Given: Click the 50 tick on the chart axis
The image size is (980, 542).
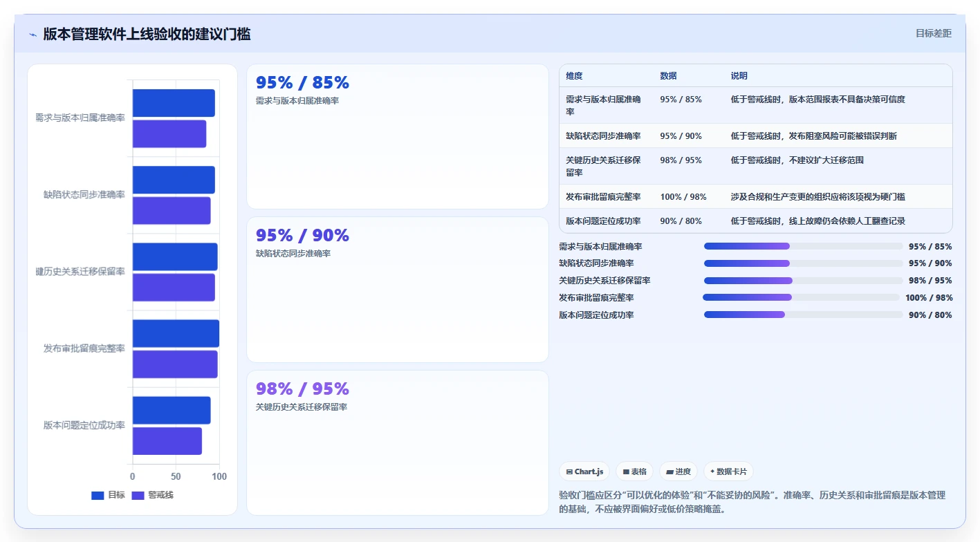Looking at the screenshot, I should coord(176,476).
